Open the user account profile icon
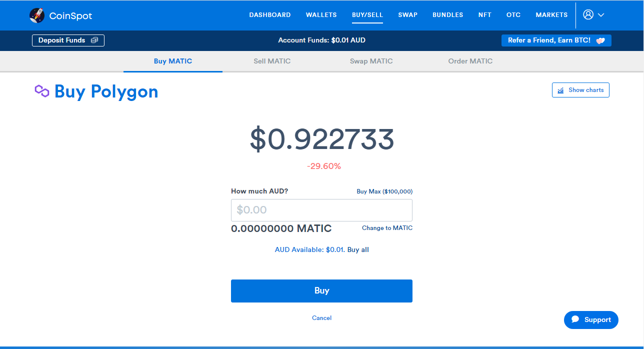Image resolution: width=644 pixels, height=349 pixels. pyautogui.click(x=588, y=14)
